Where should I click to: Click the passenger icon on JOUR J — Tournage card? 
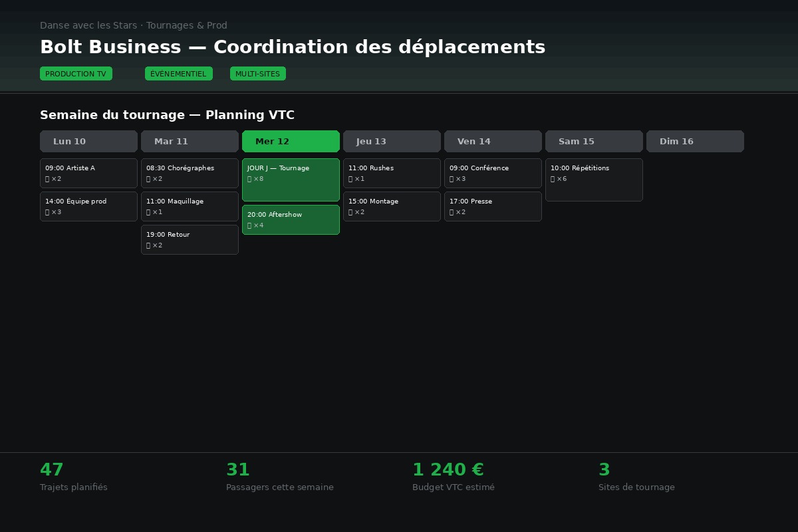[249, 179]
